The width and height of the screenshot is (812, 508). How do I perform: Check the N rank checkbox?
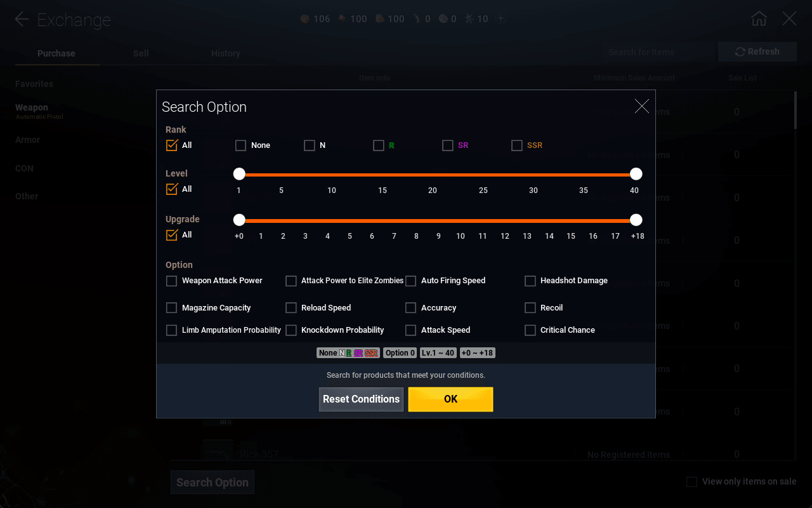coord(310,145)
